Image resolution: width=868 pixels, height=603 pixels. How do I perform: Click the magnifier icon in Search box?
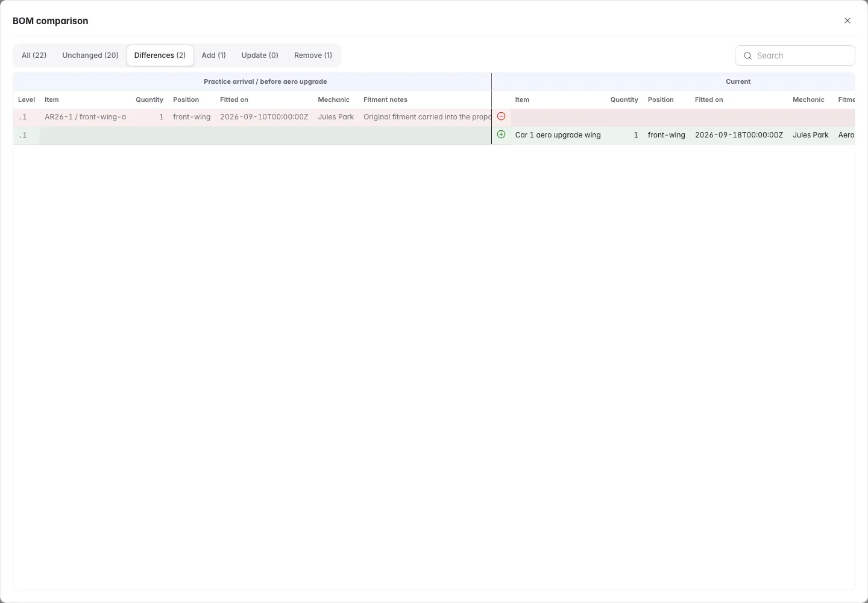(x=747, y=55)
